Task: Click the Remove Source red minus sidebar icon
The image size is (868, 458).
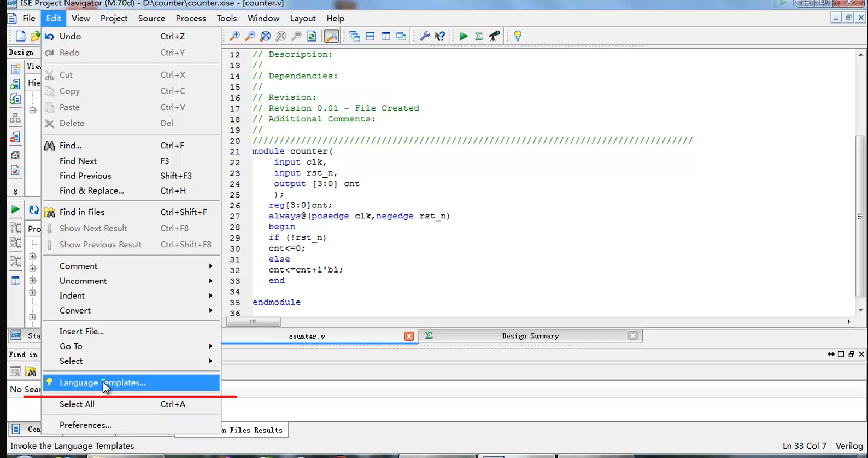Action: pyautogui.click(x=15, y=137)
